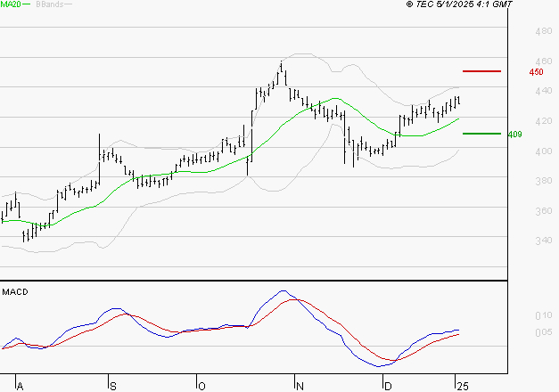This screenshot has height=392, width=559.
Task: Click the 0.05 MACD axis label
Action: pyautogui.click(x=543, y=332)
